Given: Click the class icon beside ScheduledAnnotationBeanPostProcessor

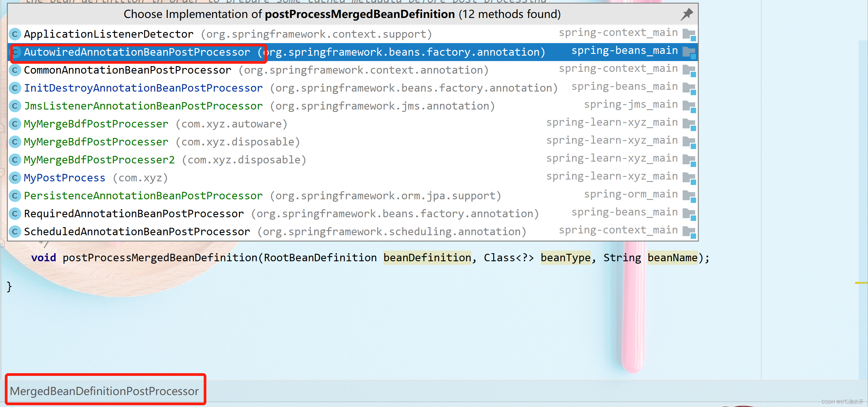Looking at the screenshot, I should click(15, 231).
